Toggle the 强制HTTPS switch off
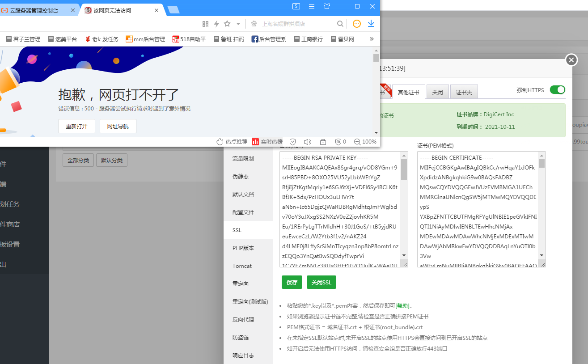Viewport: 588px width, 364px height. click(557, 90)
